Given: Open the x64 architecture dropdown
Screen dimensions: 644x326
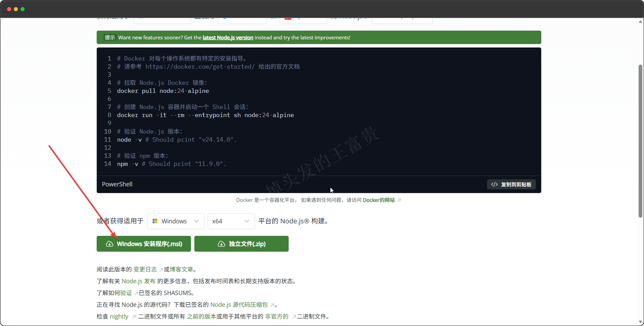Looking at the screenshot, I should (231, 221).
